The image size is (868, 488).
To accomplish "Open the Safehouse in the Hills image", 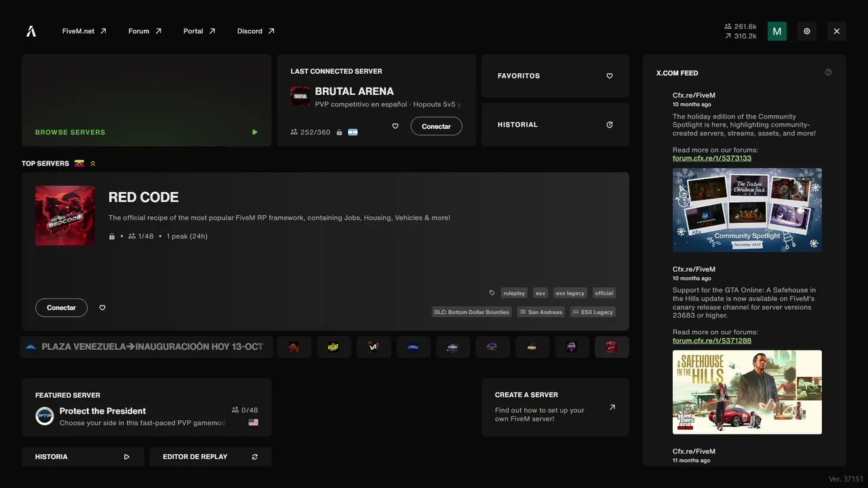I will point(747,392).
